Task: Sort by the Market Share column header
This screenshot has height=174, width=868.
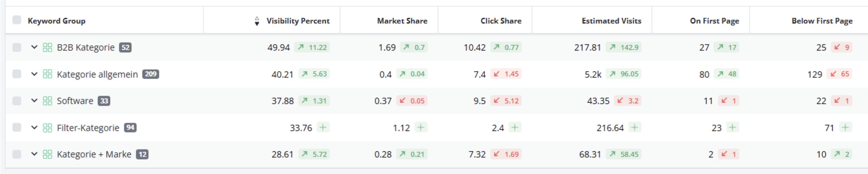Action: 402,21
